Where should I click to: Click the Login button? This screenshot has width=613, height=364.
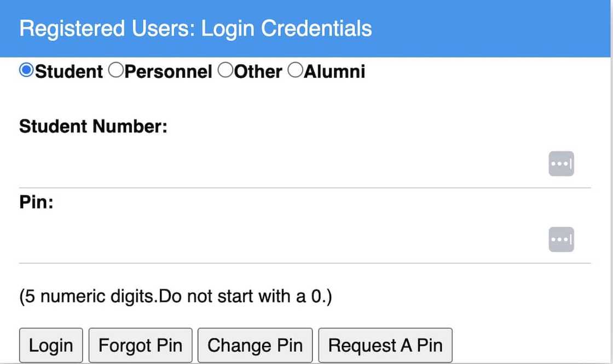[x=51, y=345]
